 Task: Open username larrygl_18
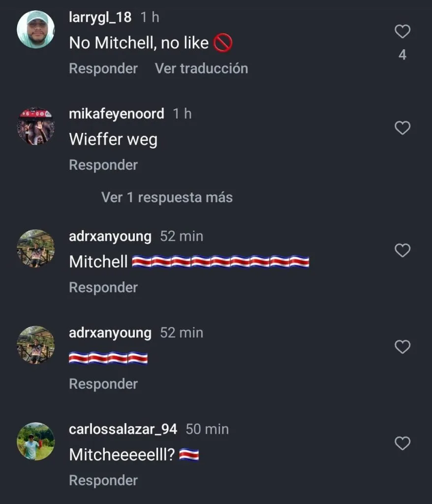pyautogui.click(x=100, y=17)
